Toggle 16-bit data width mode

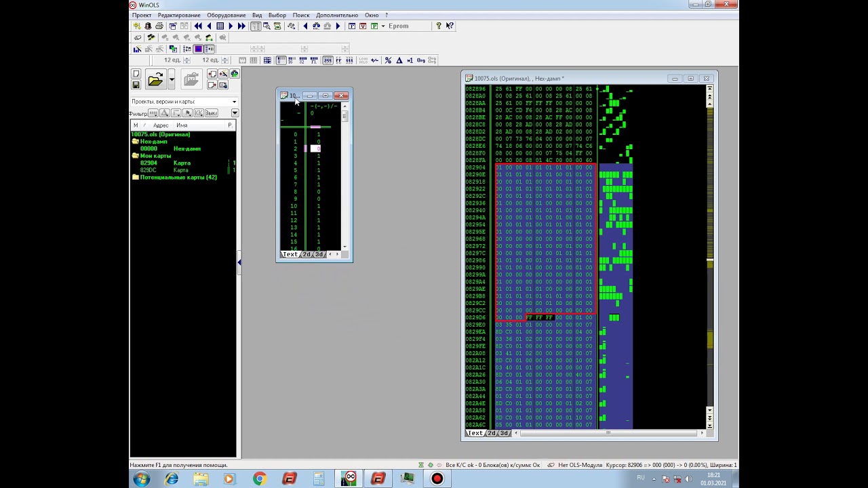[x=292, y=60]
